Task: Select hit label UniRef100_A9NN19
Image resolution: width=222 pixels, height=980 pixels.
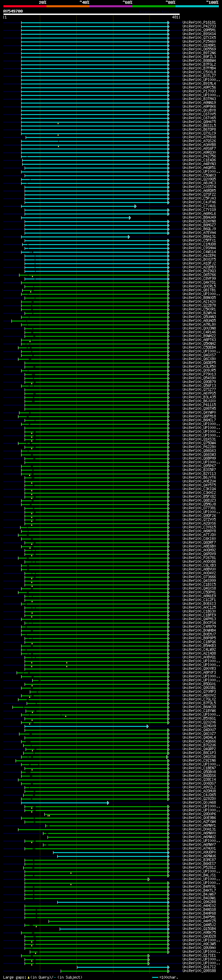Action: [199, 103]
